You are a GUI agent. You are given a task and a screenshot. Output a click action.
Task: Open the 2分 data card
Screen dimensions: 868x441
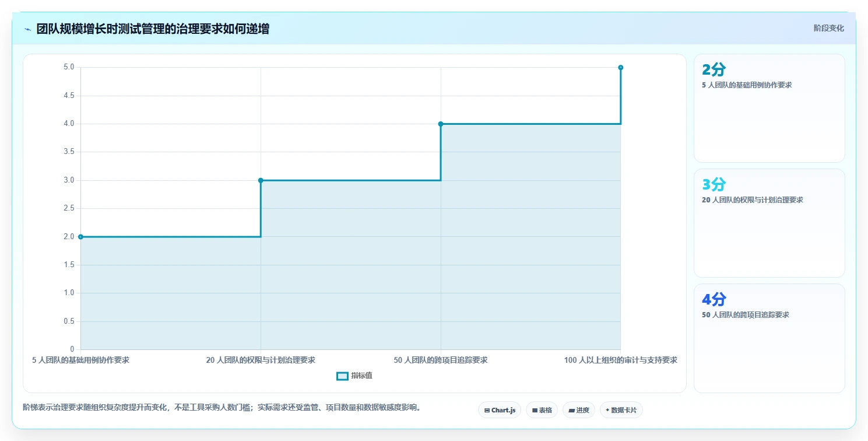tap(769, 108)
